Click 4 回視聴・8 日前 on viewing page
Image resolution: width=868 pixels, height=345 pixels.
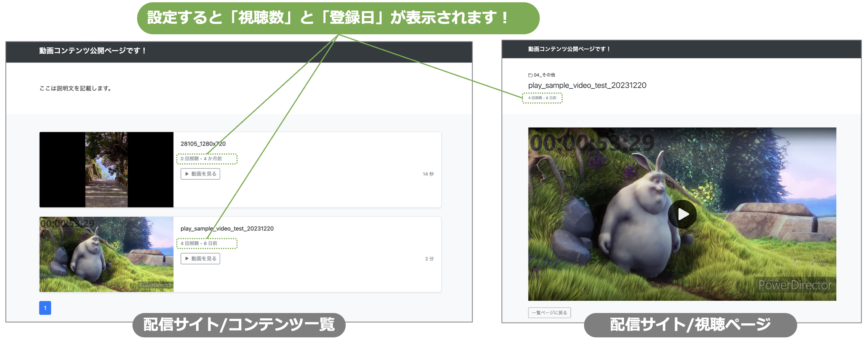tap(542, 98)
